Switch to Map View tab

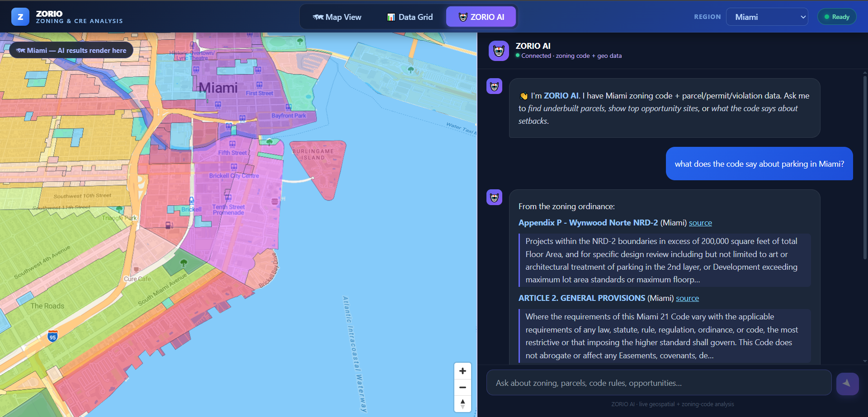coord(337,17)
